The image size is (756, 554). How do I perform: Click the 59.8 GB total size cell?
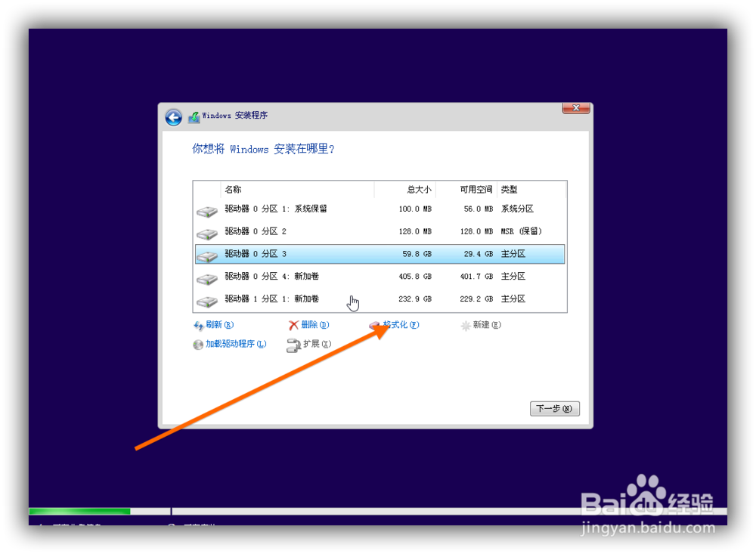(x=417, y=254)
